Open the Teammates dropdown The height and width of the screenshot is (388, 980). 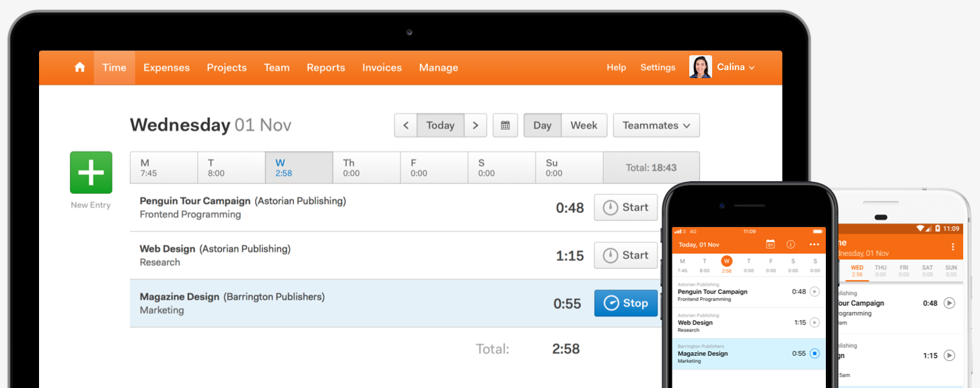coord(656,125)
